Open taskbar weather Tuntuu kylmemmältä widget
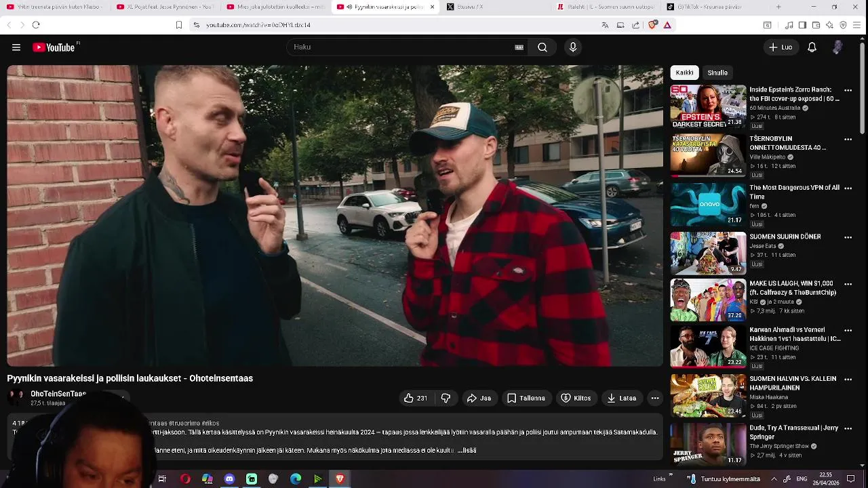The height and width of the screenshot is (488, 868). click(x=723, y=479)
